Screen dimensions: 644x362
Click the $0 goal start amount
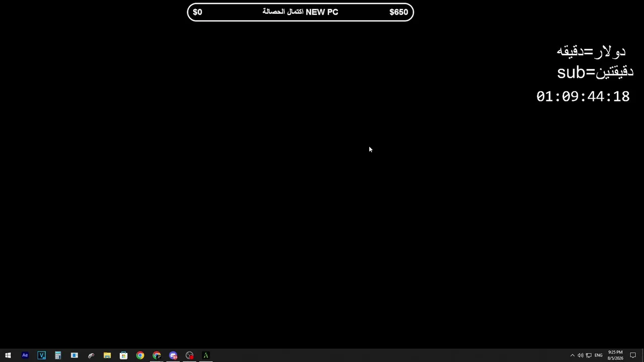(x=197, y=12)
